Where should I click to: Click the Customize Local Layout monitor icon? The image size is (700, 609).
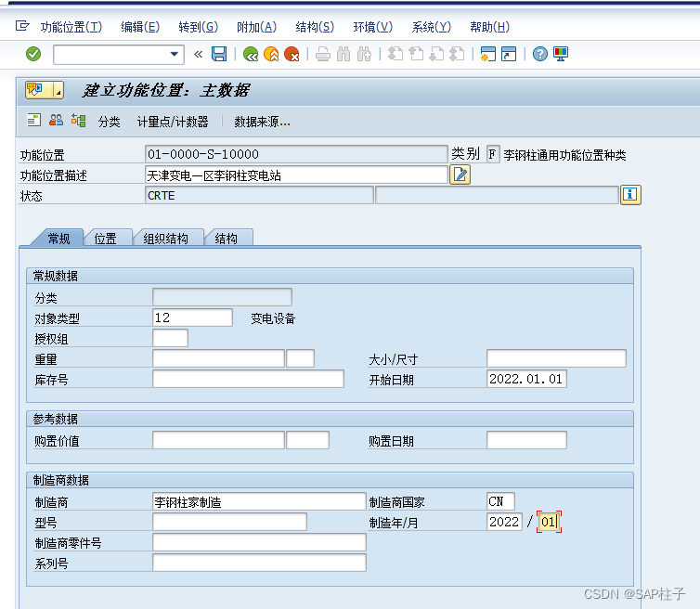pyautogui.click(x=560, y=55)
